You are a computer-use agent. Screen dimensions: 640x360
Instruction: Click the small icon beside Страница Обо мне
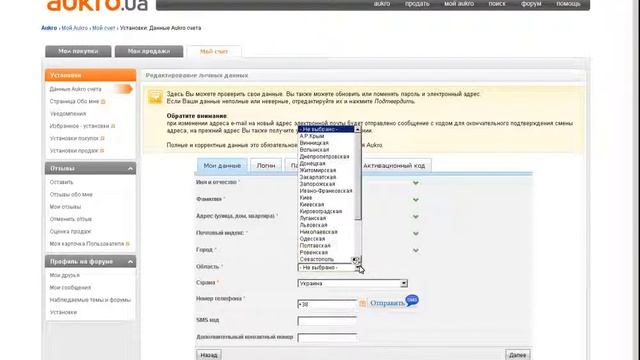point(103,102)
